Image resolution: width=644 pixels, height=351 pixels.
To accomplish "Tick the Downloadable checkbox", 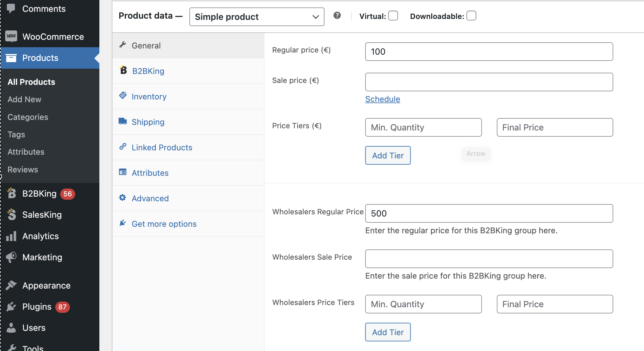I will click(471, 16).
